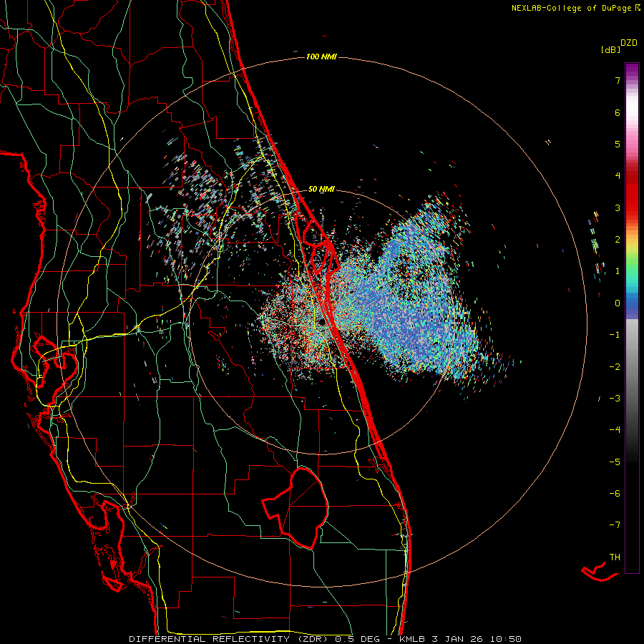
Task: Click the 100 NMI range ring label
Action: point(321,57)
